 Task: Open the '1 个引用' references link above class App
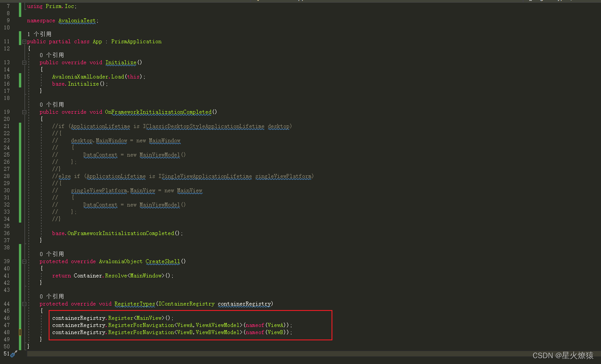[39, 34]
